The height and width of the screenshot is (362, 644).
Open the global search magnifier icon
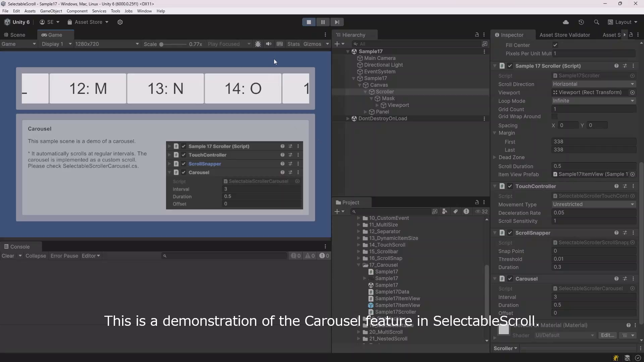pos(596,22)
